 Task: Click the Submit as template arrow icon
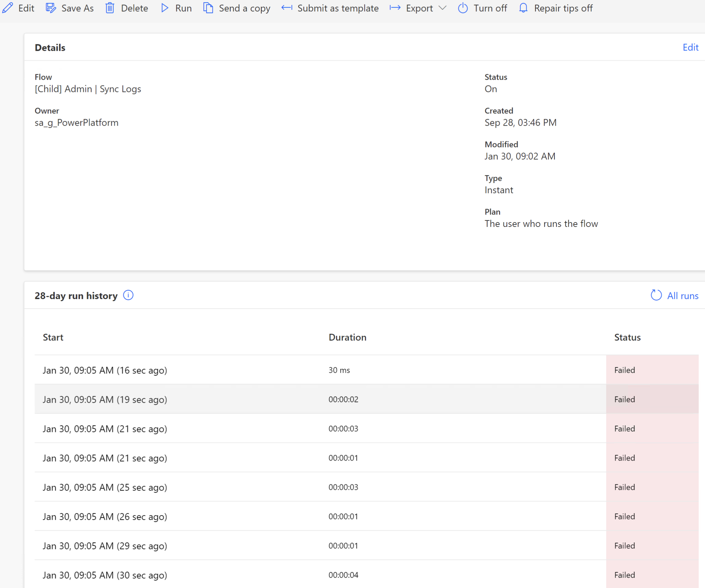coord(286,8)
